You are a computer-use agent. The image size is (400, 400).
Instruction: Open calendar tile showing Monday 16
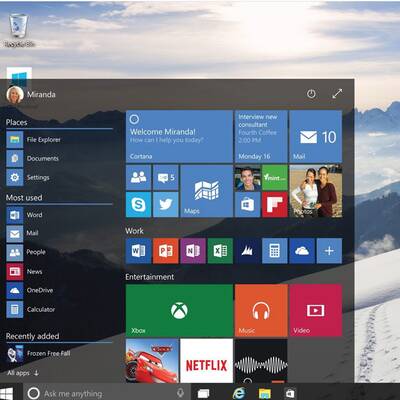(x=261, y=137)
